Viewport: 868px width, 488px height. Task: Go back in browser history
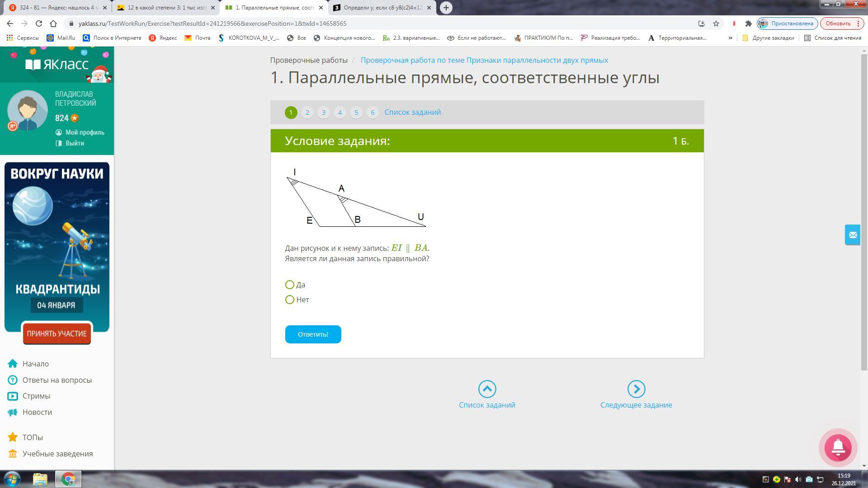pyautogui.click(x=10, y=23)
